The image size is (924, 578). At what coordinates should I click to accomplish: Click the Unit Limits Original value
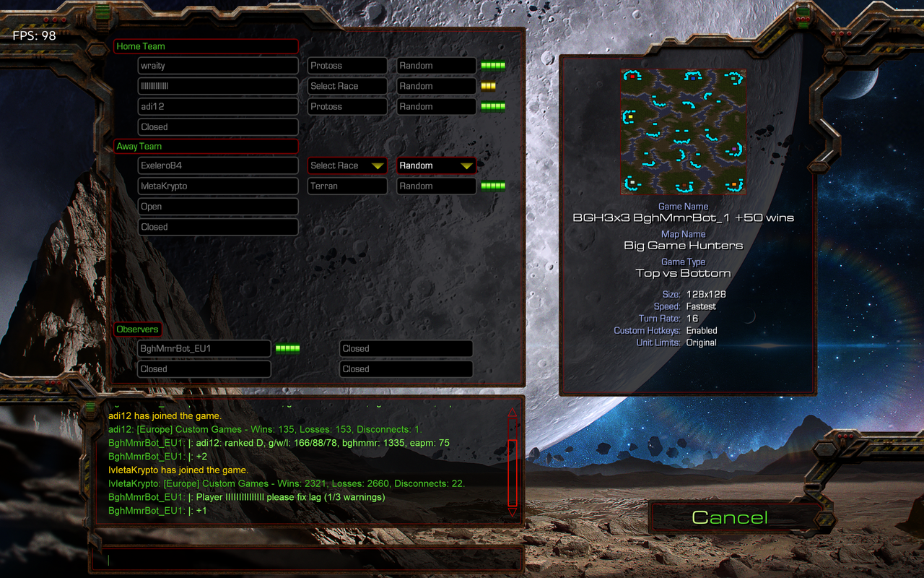(x=701, y=342)
